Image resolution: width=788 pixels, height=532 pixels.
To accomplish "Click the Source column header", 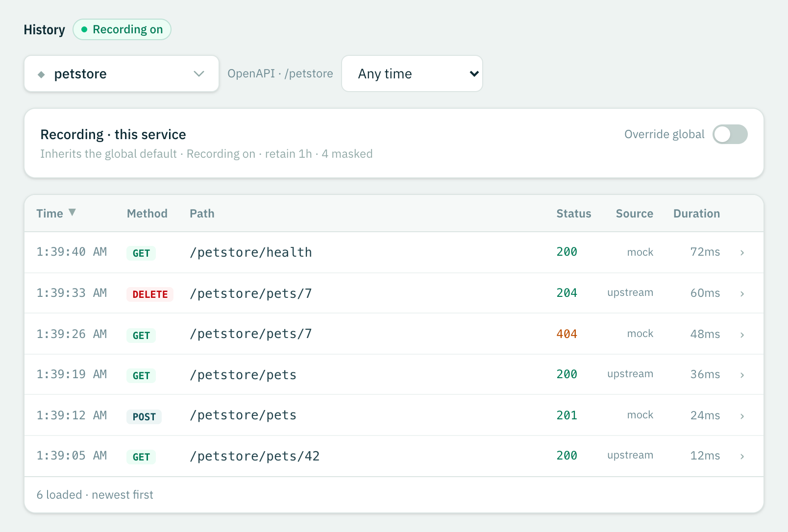I will pos(635,214).
